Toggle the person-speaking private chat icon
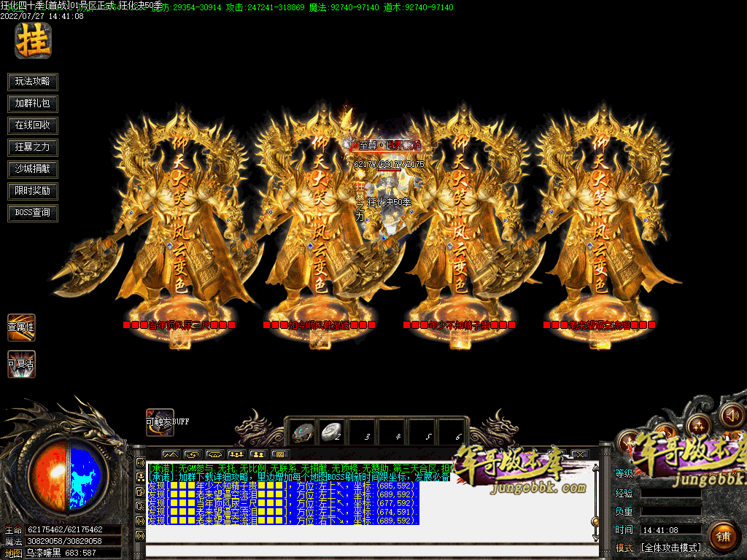The height and width of the screenshot is (560, 747). coord(140,506)
